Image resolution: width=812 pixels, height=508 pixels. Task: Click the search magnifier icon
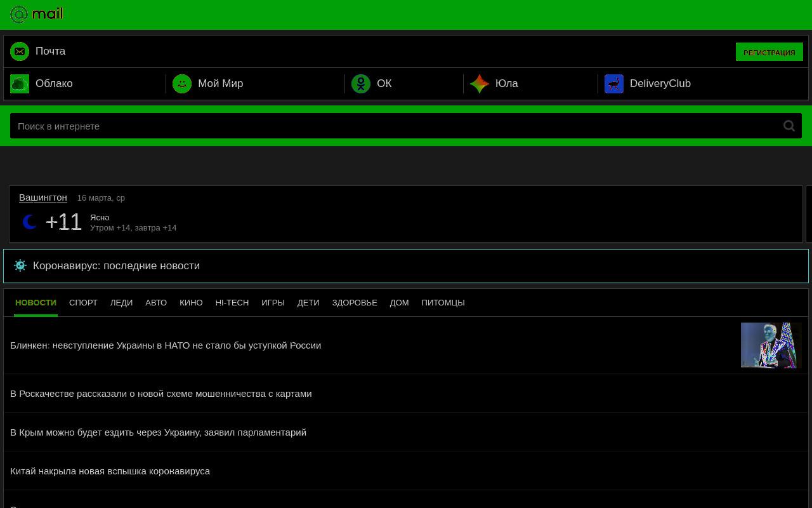[789, 126]
